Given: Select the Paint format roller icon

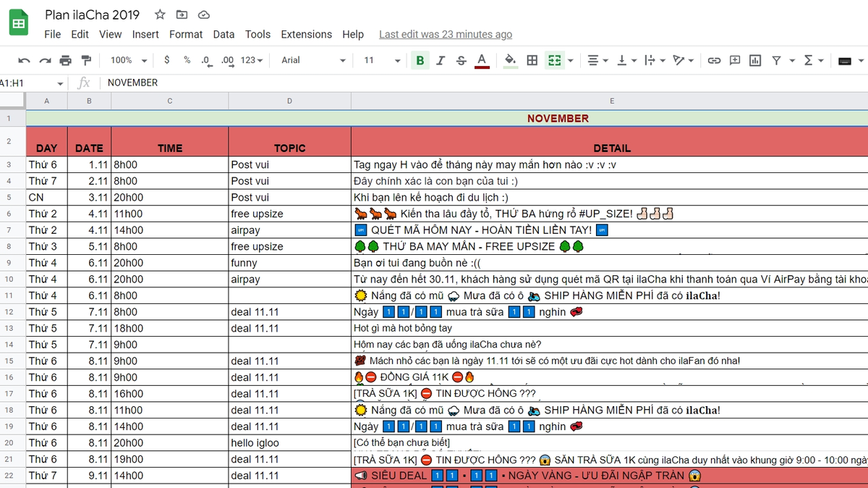Looking at the screenshot, I should [87, 60].
